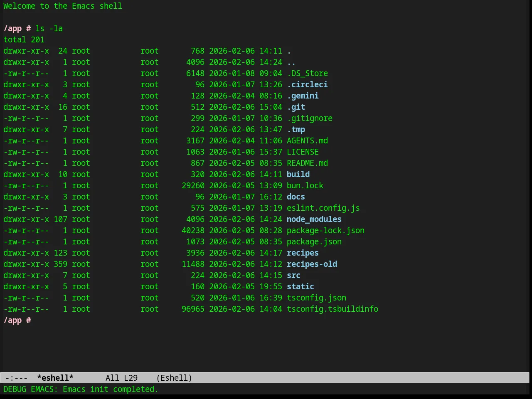Select the .gemini directory name
The image size is (532, 399).
303,96
